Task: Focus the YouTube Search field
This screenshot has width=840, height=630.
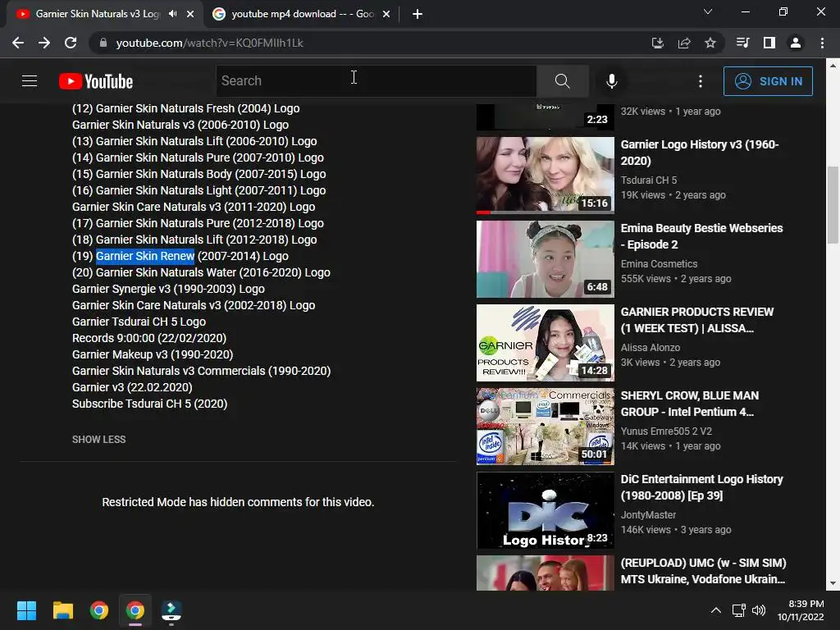Action: click(x=376, y=81)
